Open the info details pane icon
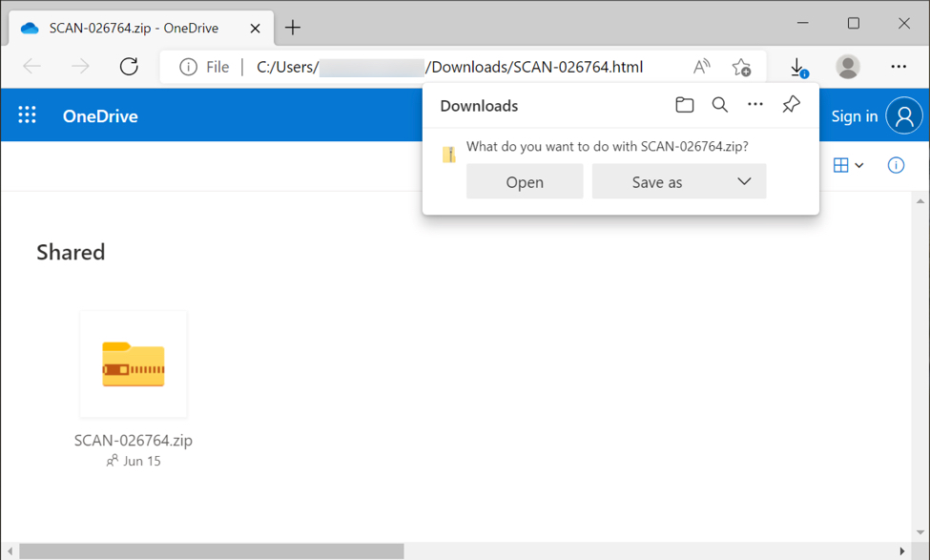Viewport: 930px width, 560px height. tap(896, 165)
